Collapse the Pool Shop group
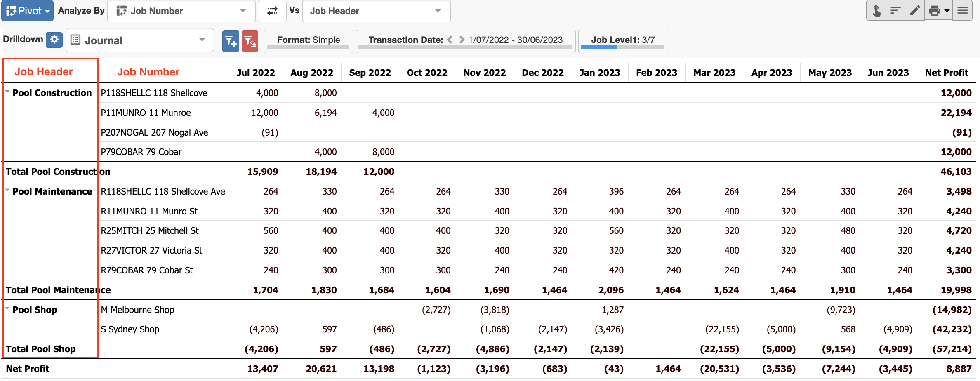The width and height of the screenshot is (980, 381). coord(7,308)
